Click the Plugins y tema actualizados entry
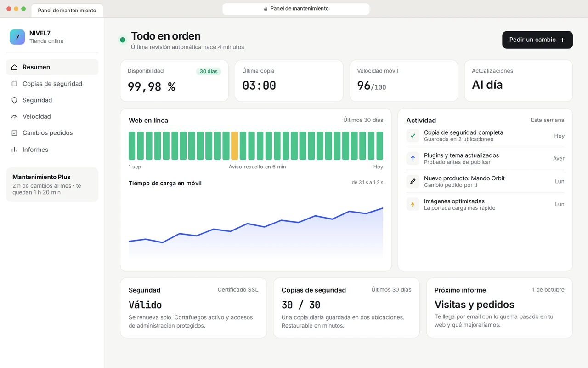Viewport: 588px width, 368px height. click(485, 158)
